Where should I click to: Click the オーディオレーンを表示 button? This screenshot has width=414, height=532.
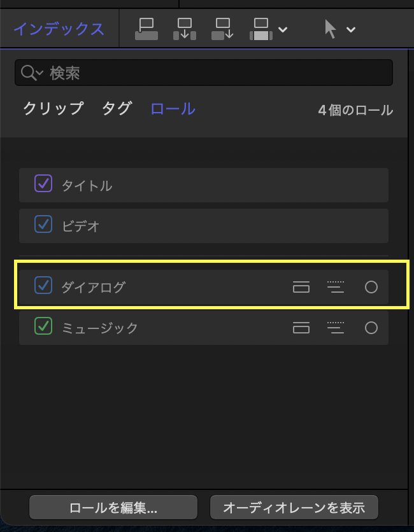[294, 508]
